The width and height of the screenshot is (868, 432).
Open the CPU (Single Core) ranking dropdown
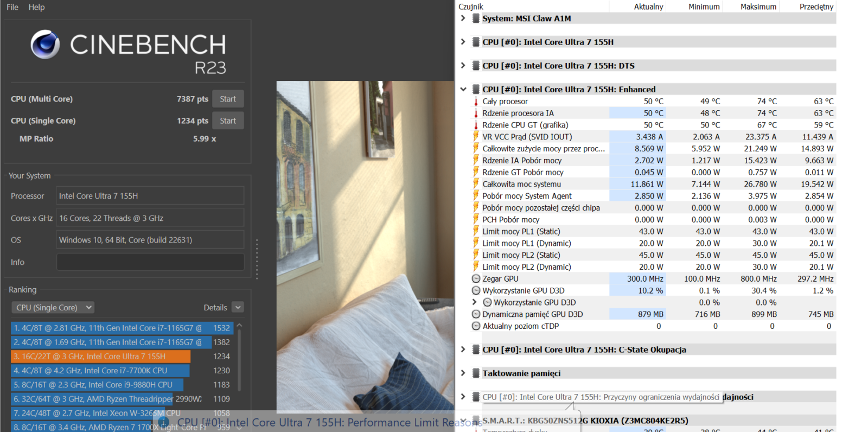click(53, 308)
